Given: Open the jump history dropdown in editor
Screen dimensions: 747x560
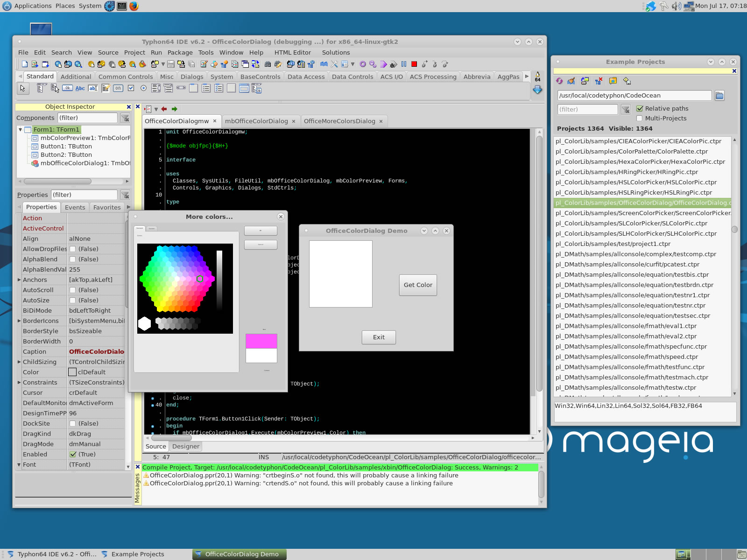Looking at the screenshot, I should coord(156,109).
